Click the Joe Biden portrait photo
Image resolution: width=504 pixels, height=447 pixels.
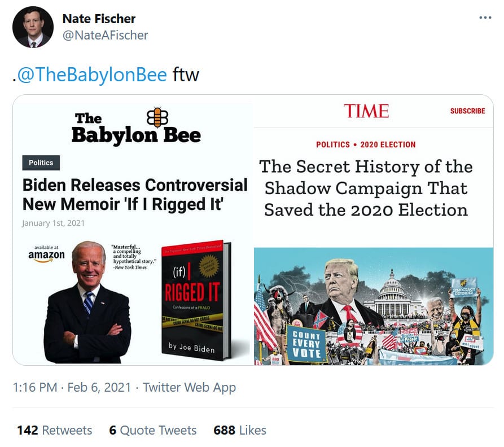(87, 302)
